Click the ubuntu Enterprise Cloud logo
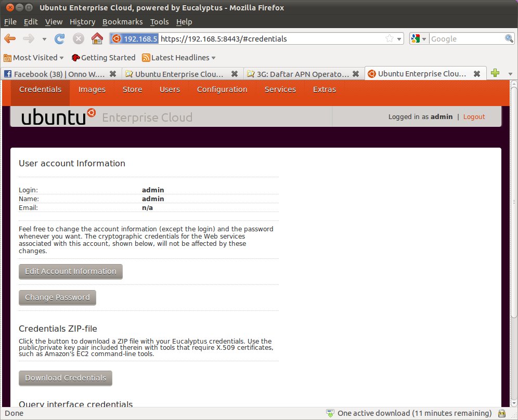The height and width of the screenshot is (420, 518). (107, 116)
